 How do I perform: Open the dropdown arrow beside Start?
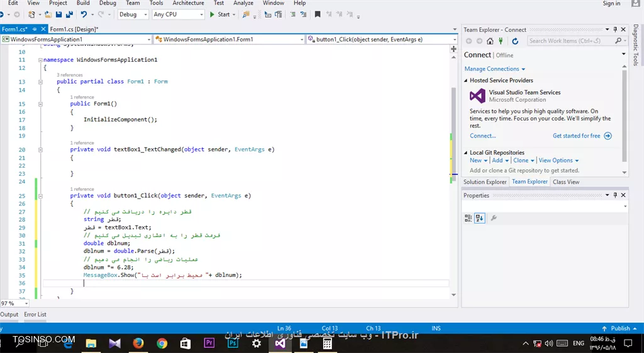[x=234, y=14]
